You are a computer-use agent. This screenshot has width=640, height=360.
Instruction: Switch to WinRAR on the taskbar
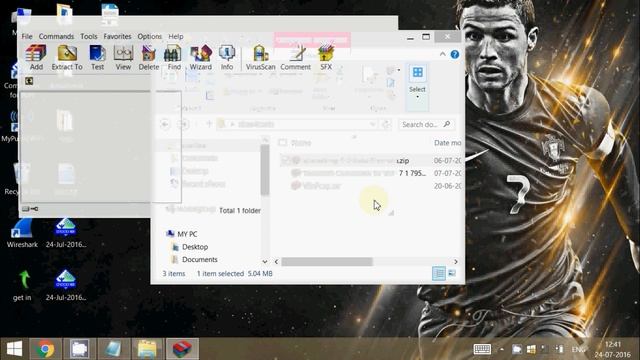click(x=182, y=349)
